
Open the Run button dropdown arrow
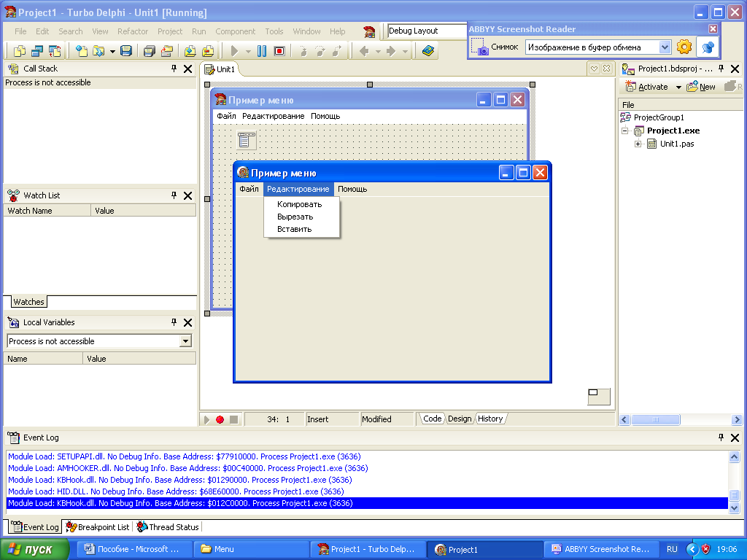[x=248, y=51]
